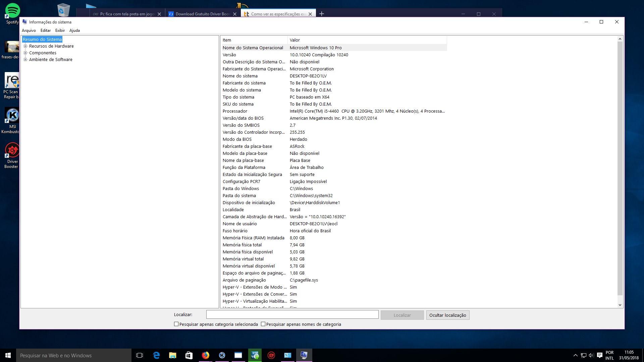Viewport: 644px width, 362px height.
Task: Click the taskbar search box
Action: [74, 355]
